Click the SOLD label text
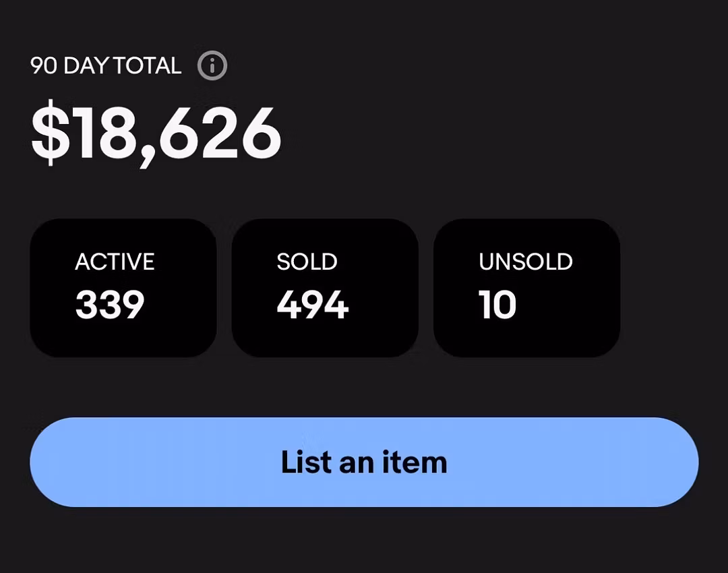The image size is (728, 573). (307, 262)
